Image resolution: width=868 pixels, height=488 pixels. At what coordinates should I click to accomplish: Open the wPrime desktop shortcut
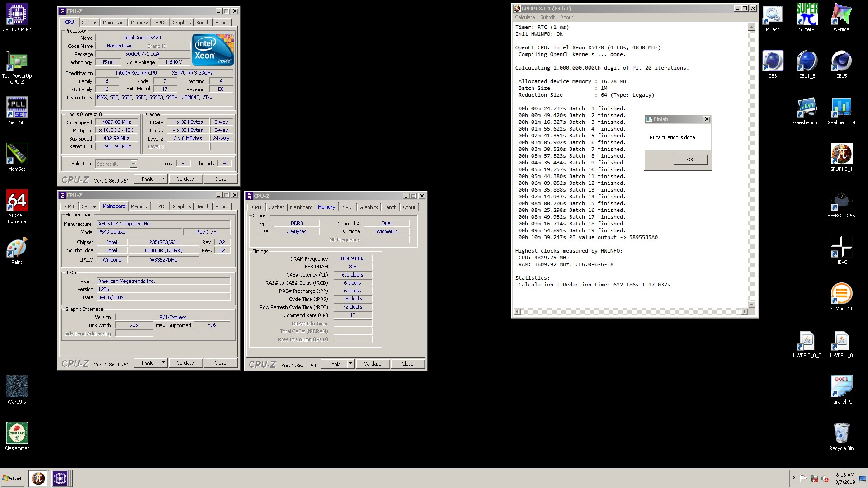pyautogui.click(x=841, y=18)
